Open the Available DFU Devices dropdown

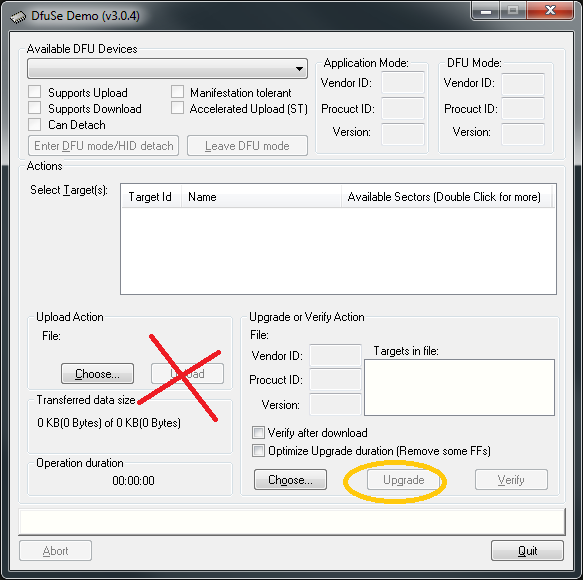167,68
